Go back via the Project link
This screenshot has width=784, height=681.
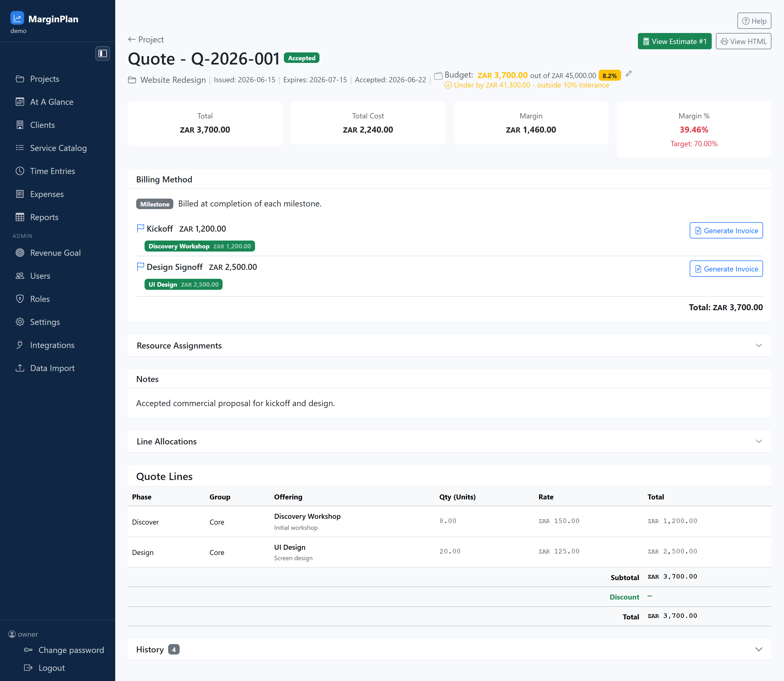[x=146, y=40]
